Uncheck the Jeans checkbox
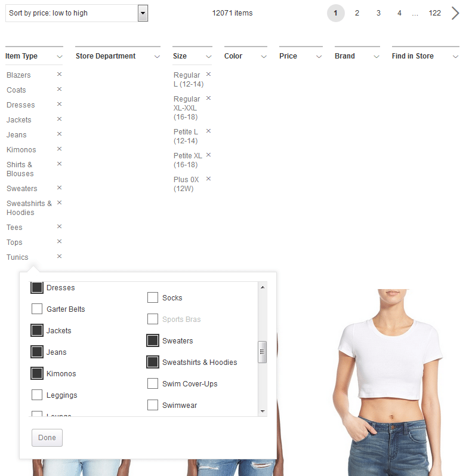Screen dimensions: 469x476 [37, 352]
